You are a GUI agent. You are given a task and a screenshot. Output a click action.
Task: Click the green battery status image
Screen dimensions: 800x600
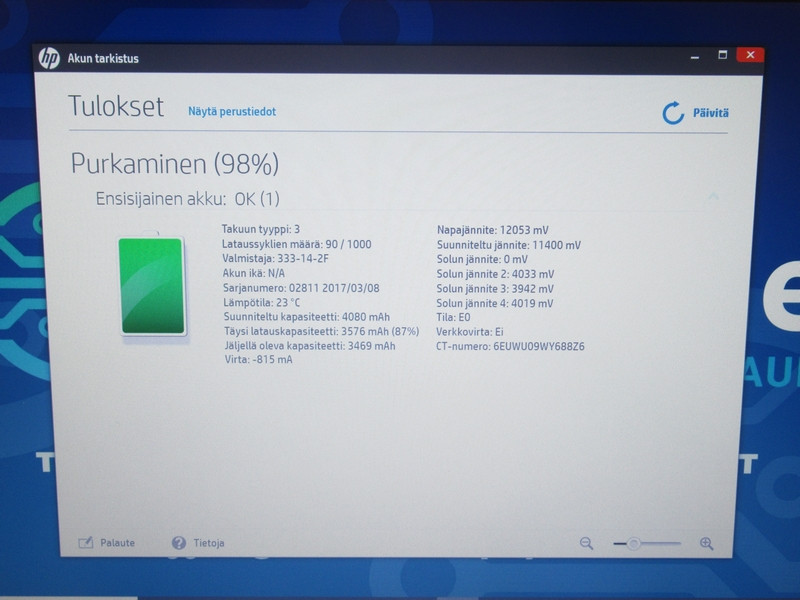(x=152, y=286)
